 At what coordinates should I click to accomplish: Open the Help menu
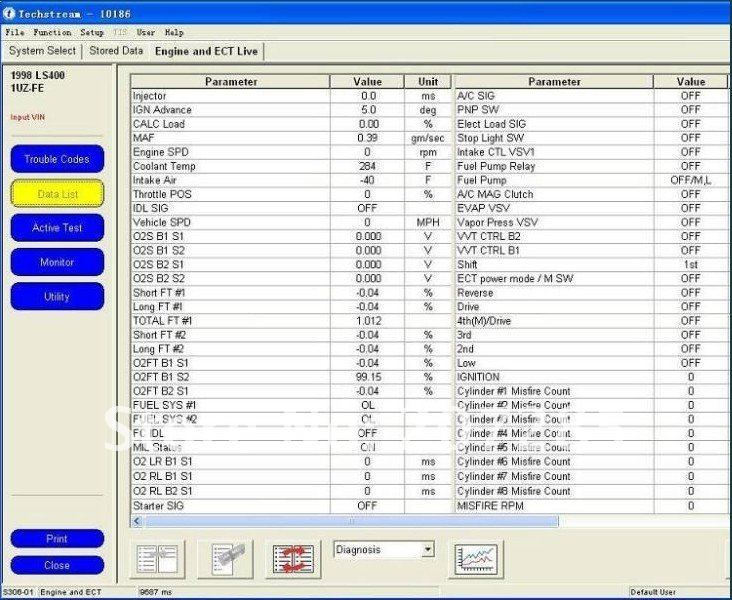174,32
